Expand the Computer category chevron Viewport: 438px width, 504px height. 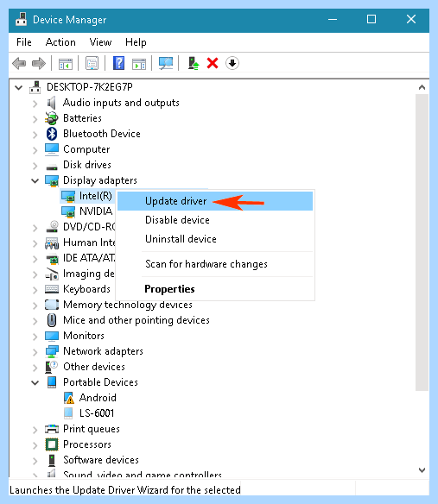point(35,150)
